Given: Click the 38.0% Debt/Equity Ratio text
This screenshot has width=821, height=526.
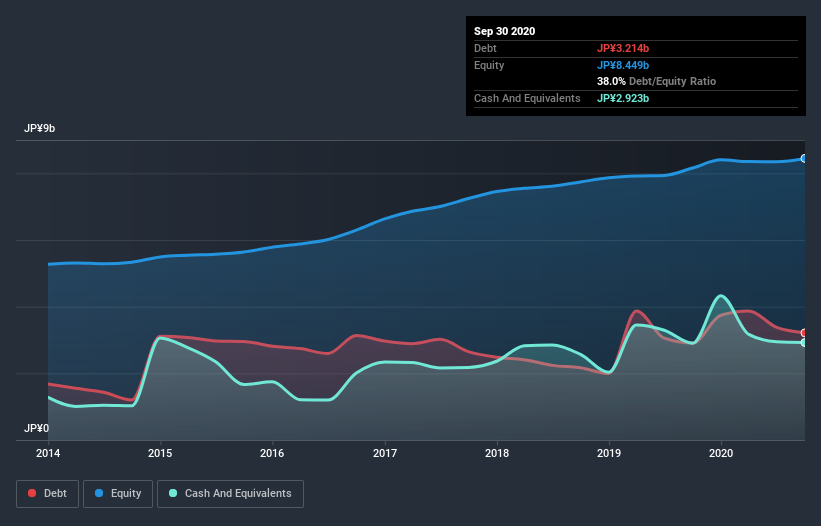Looking at the screenshot, I should 657,82.
